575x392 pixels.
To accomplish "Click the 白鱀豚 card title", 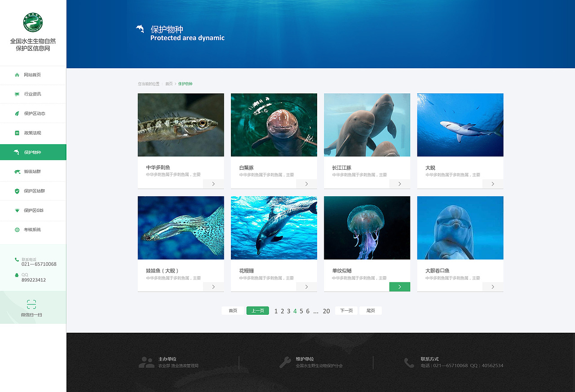I will (x=247, y=167).
